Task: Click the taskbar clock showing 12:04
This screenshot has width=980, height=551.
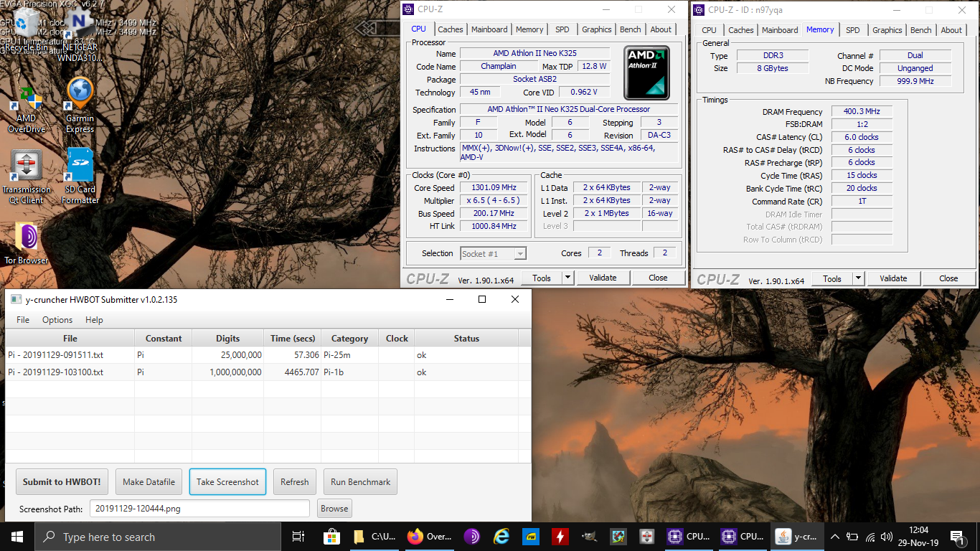Action: click(919, 537)
